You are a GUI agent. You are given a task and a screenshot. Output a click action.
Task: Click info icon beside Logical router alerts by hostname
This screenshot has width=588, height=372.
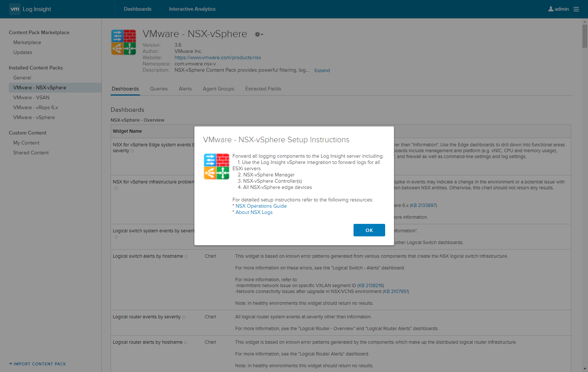tap(186, 343)
